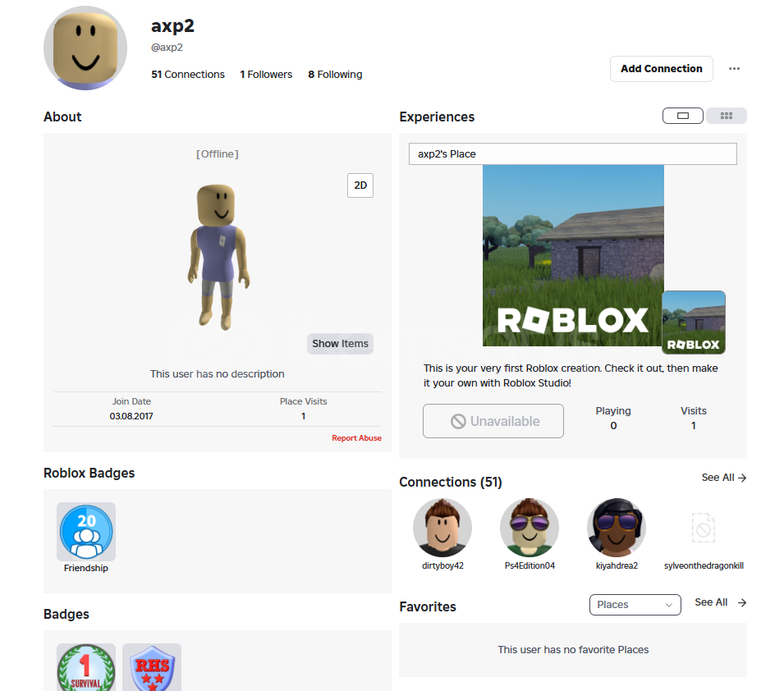The height and width of the screenshot is (691, 784).
Task: View the 8 Following list
Action: tap(335, 75)
